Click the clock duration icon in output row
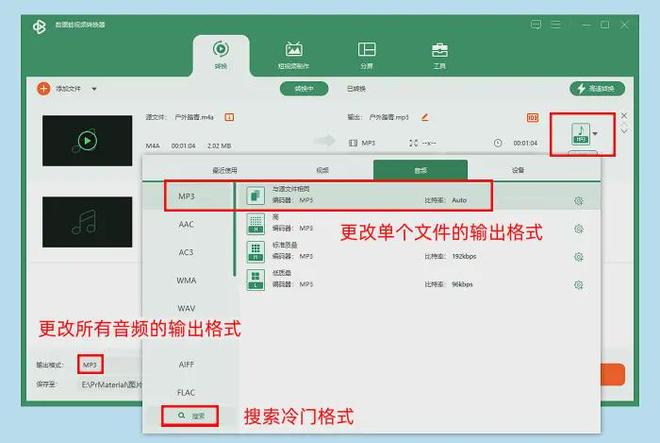This screenshot has height=443, width=660. tap(498, 143)
